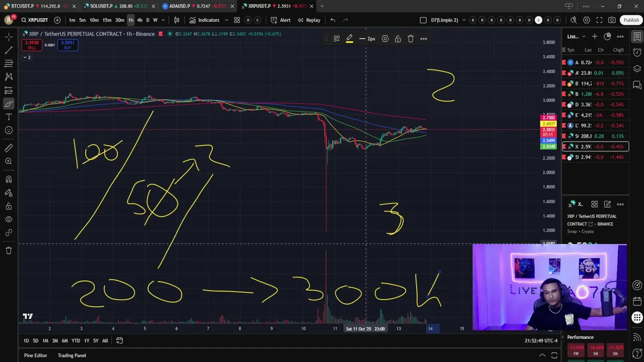Remove drawings with left toolbar trash icon
Screen dimensions: 644x362
pos(9,250)
